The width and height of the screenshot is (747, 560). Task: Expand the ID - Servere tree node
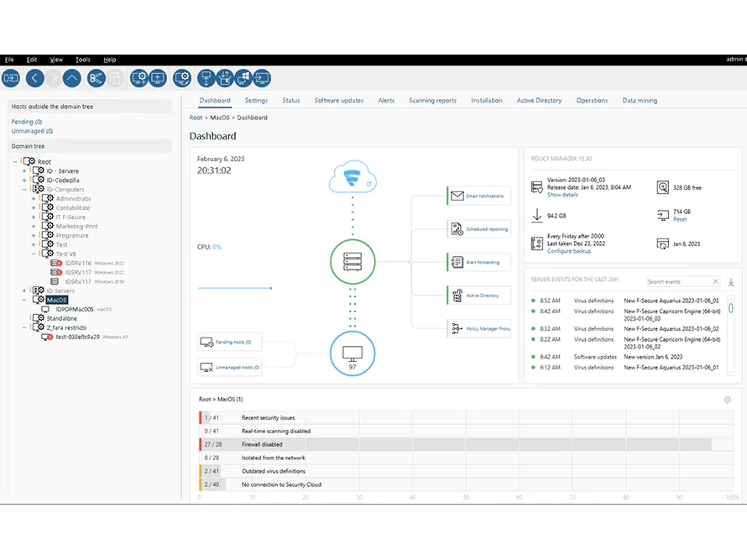[x=24, y=171]
